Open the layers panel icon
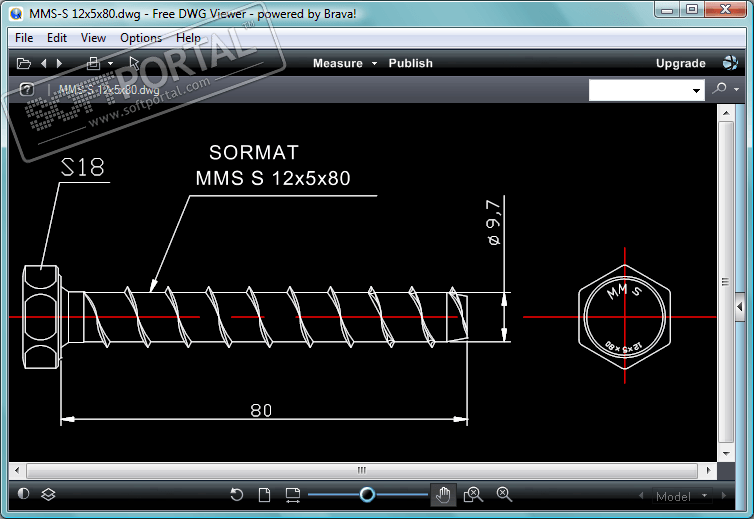 point(48,494)
